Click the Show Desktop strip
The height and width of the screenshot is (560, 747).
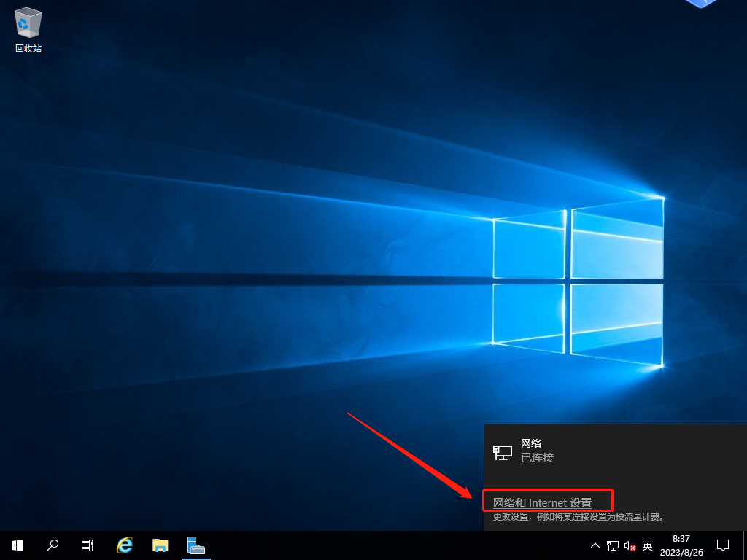[744, 545]
